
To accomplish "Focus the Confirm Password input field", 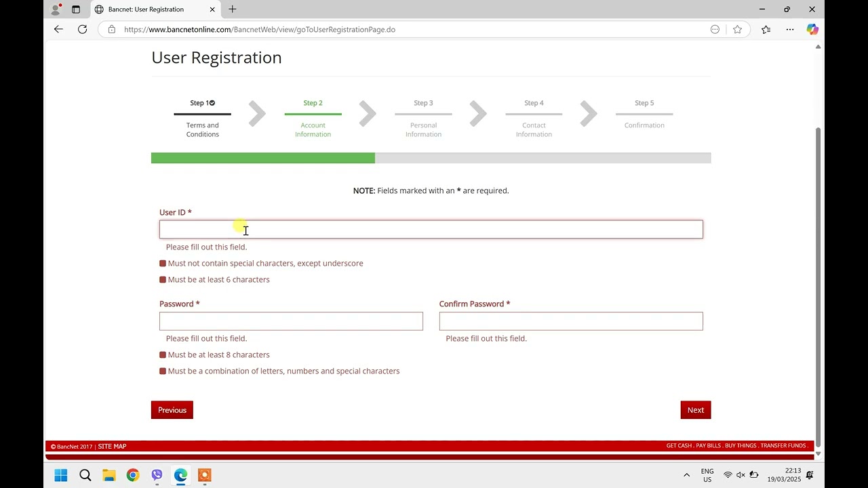I will pos(571,321).
